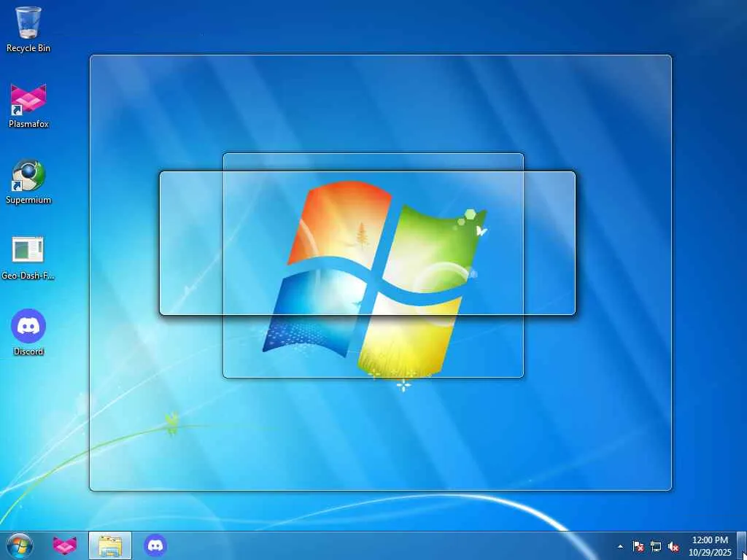Select the Geo-Dash-F... desktop file icon
This screenshot has height=560, width=747.
coord(28,257)
